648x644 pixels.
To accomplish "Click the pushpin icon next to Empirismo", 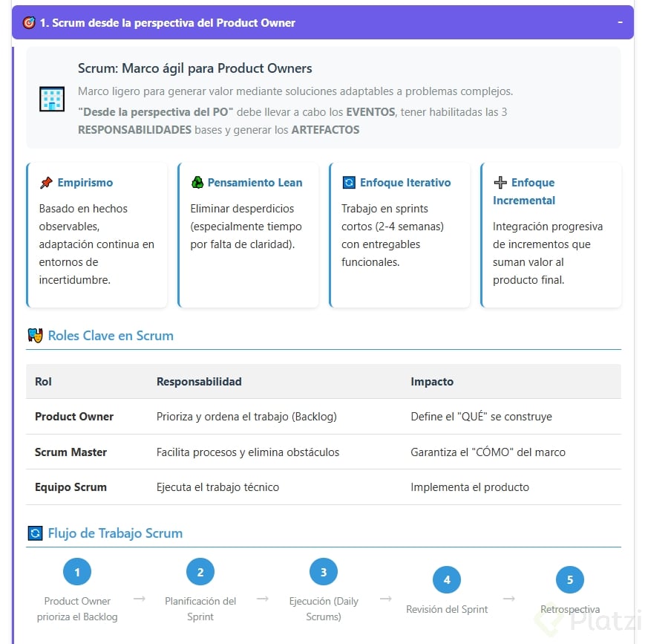I will [46, 183].
